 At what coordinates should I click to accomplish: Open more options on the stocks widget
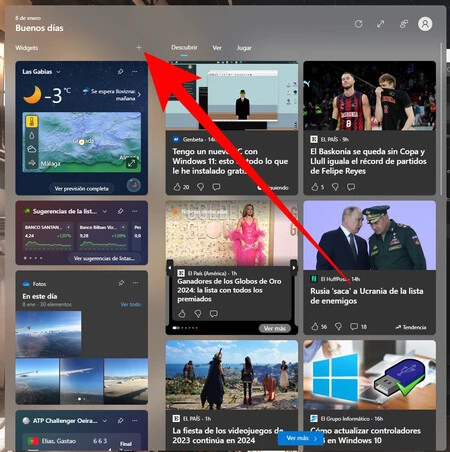pos(135,211)
